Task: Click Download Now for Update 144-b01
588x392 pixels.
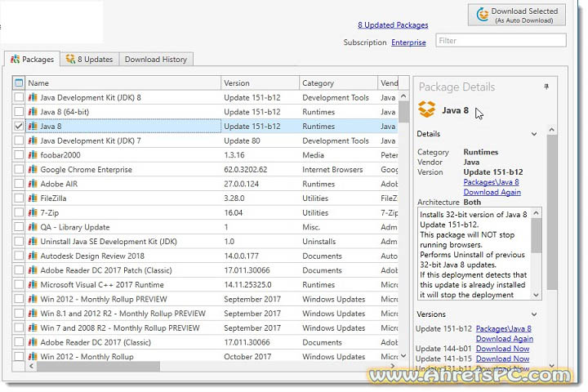Action: (502, 349)
